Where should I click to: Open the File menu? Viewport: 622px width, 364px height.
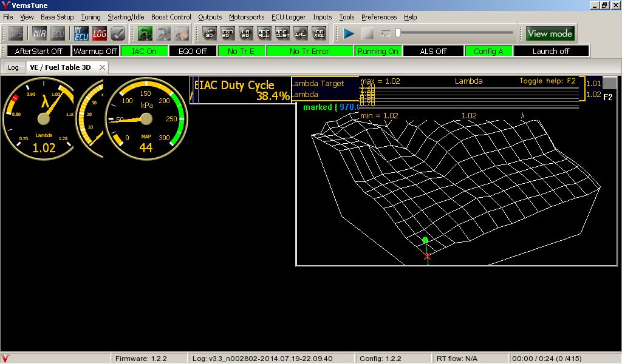8,17
